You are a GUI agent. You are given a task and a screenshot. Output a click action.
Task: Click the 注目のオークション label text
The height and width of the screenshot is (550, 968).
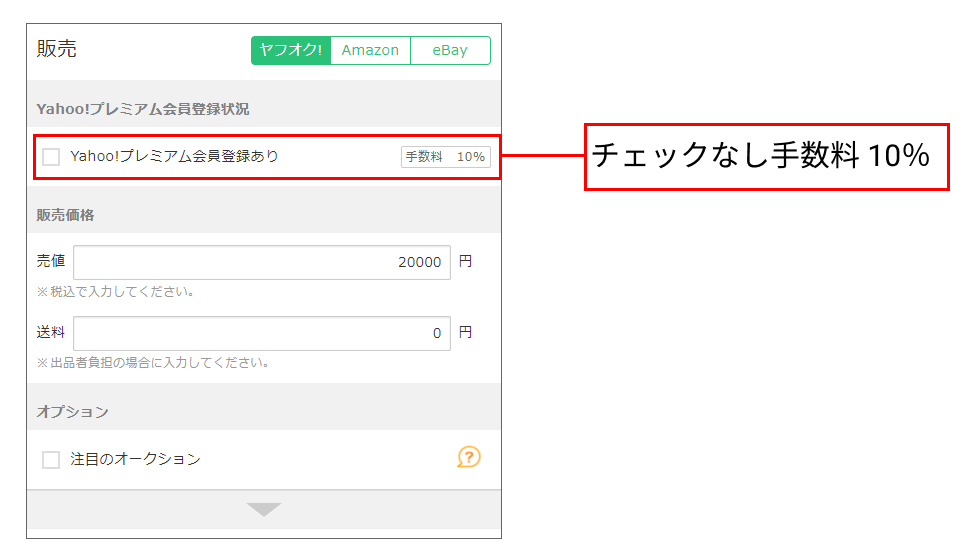click(135, 460)
